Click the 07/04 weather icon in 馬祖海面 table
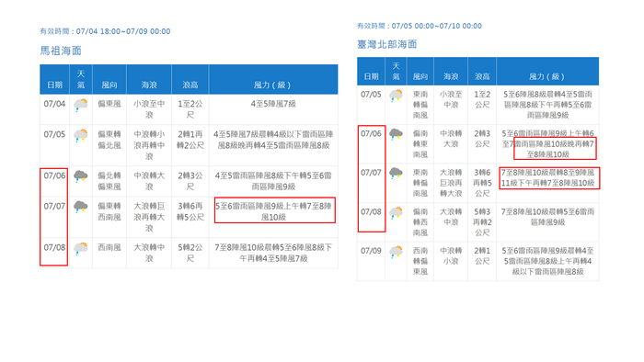Image resolution: width=644 pixels, height=362 pixels. pyautogui.click(x=81, y=105)
